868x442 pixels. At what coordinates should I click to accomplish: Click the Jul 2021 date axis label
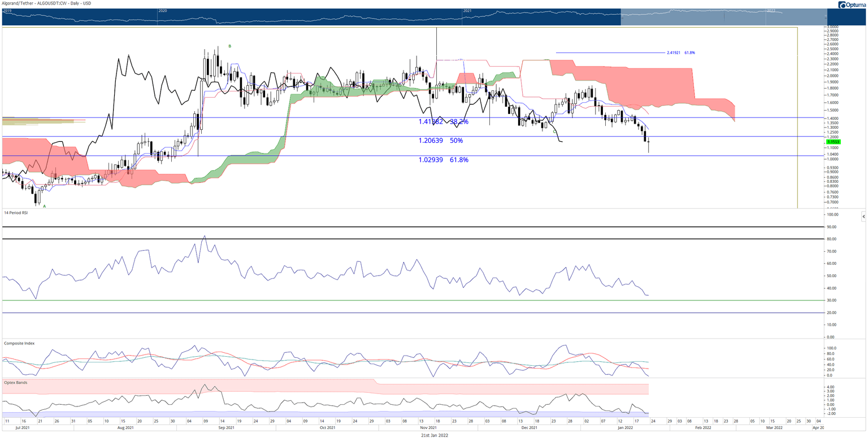coord(22,428)
